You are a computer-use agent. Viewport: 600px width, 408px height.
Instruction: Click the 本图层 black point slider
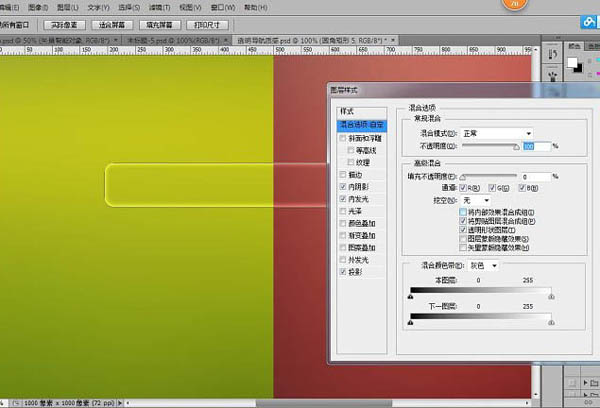tap(411, 297)
